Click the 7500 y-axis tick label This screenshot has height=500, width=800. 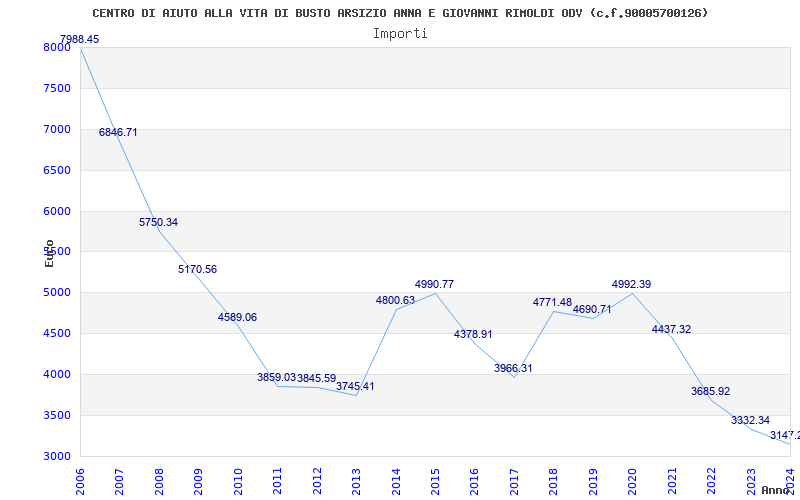click(x=57, y=88)
